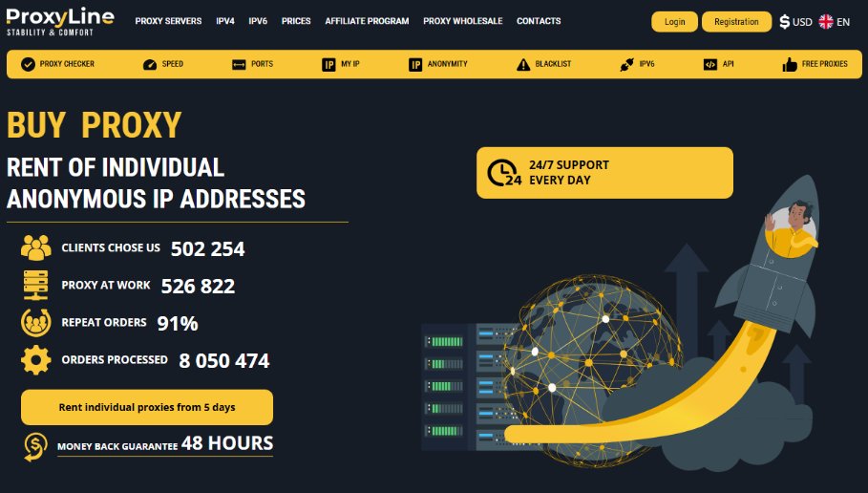Click the Login button
This screenshot has height=493, width=868.
coord(674,22)
